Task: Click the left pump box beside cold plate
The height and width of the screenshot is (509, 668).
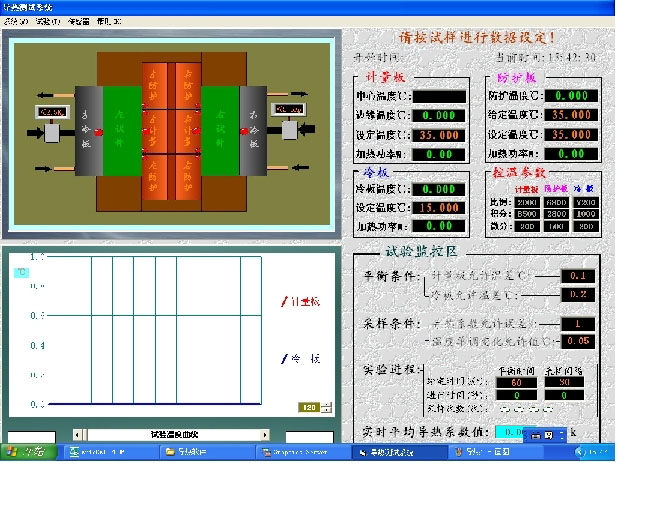Action: 50,131
